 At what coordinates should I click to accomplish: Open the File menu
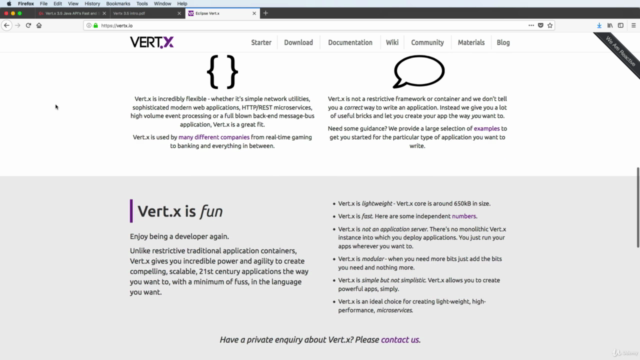(x=43, y=3)
